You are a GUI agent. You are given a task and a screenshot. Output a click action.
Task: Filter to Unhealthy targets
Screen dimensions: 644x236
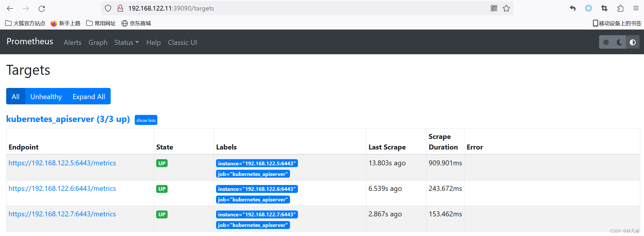click(x=46, y=96)
